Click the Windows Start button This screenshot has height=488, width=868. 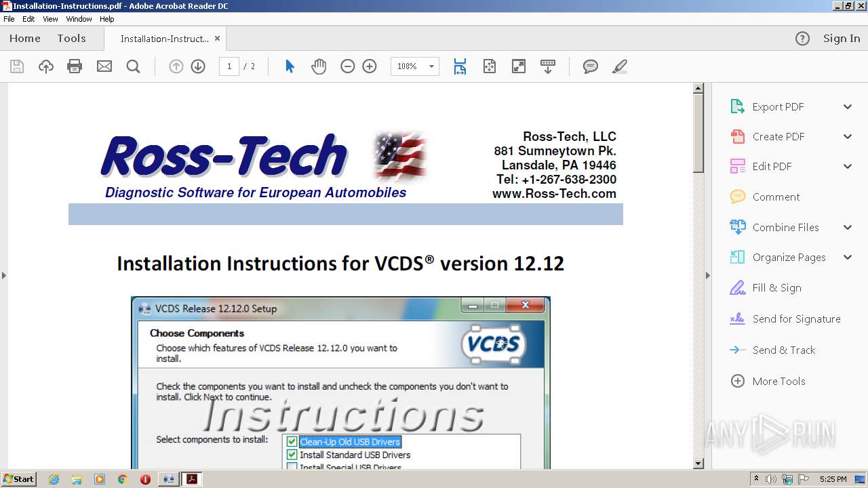pyautogui.click(x=18, y=479)
